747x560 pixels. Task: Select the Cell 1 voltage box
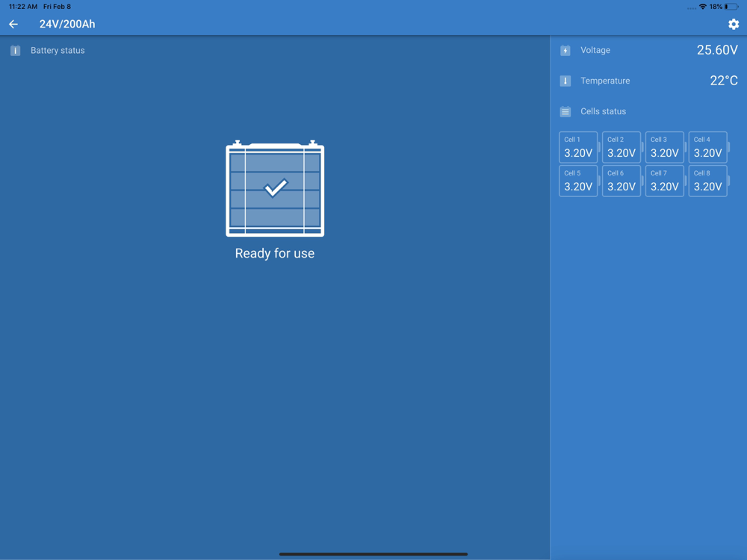pyautogui.click(x=578, y=147)
